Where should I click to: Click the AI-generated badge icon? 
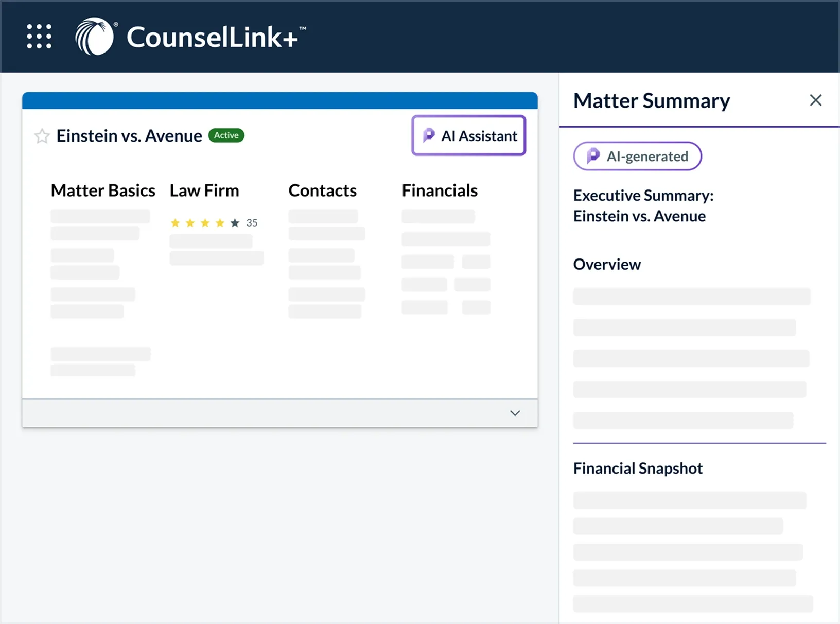(593, 156)
